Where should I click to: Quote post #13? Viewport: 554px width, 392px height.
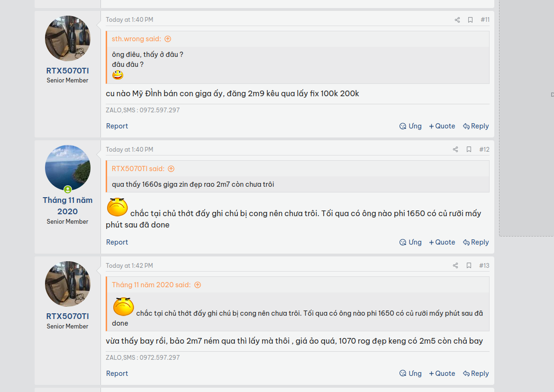(x=442, y=374)
